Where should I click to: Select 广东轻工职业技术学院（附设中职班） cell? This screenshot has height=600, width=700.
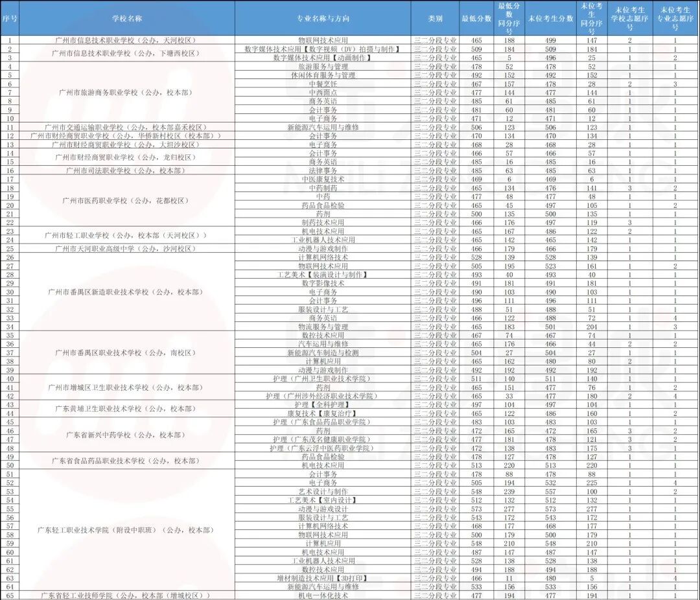(127, 531)
